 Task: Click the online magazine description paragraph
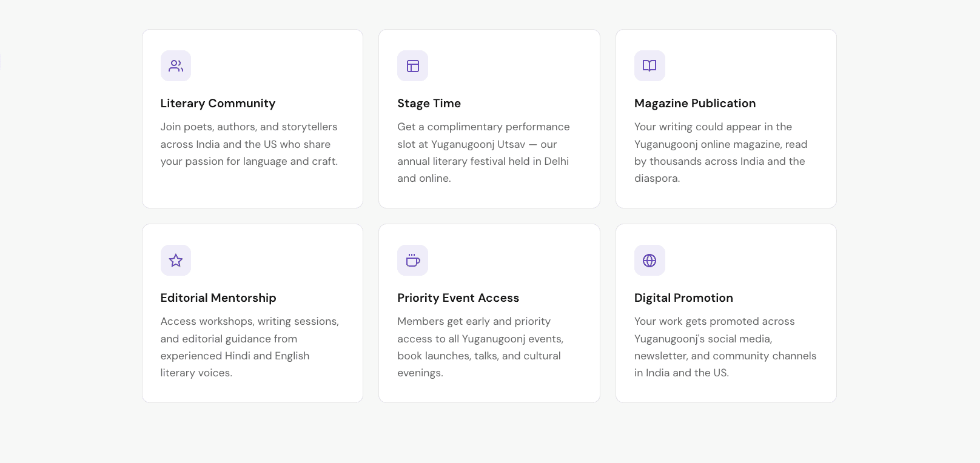click(x=721, y=153)
